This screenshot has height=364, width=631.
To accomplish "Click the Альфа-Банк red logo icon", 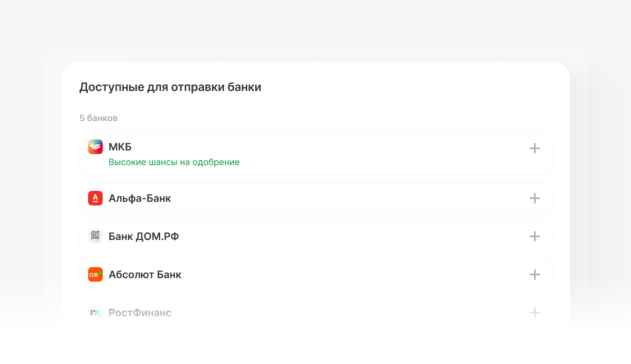I will pos(95,198).
